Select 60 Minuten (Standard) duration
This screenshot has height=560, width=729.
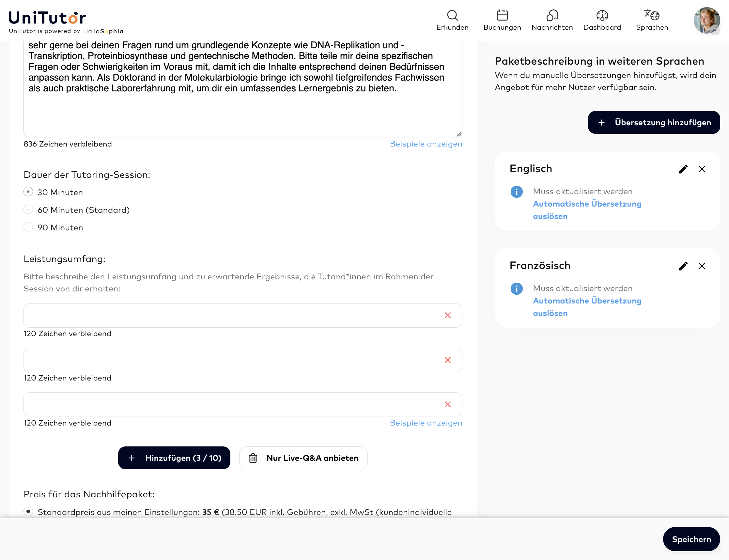pyautogui.click(x=28, y=209)
